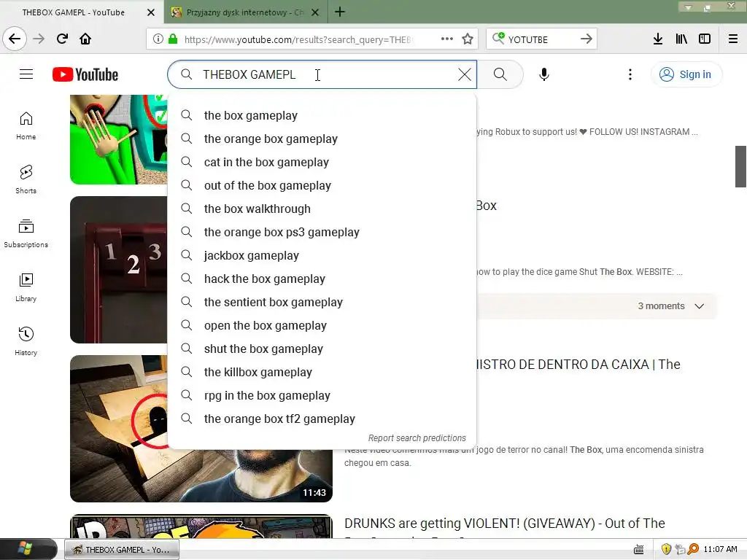Open the green Baldi cartoon thumbnail
Viewport: 747px width, 560px height.
pos(119,139)
